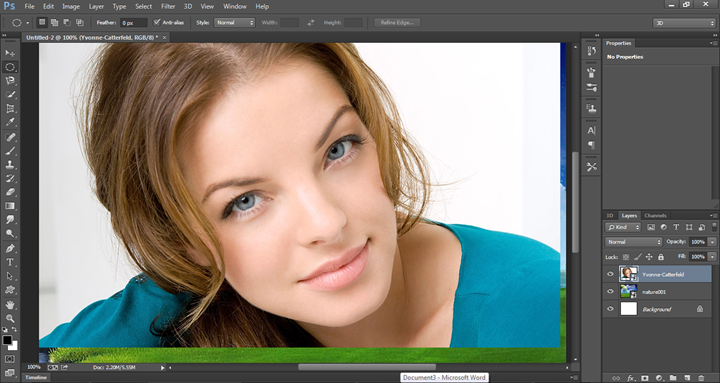Open the History panel icon
Image resolution: width=720 pixels, height=383 pixels.
point(591,51)
